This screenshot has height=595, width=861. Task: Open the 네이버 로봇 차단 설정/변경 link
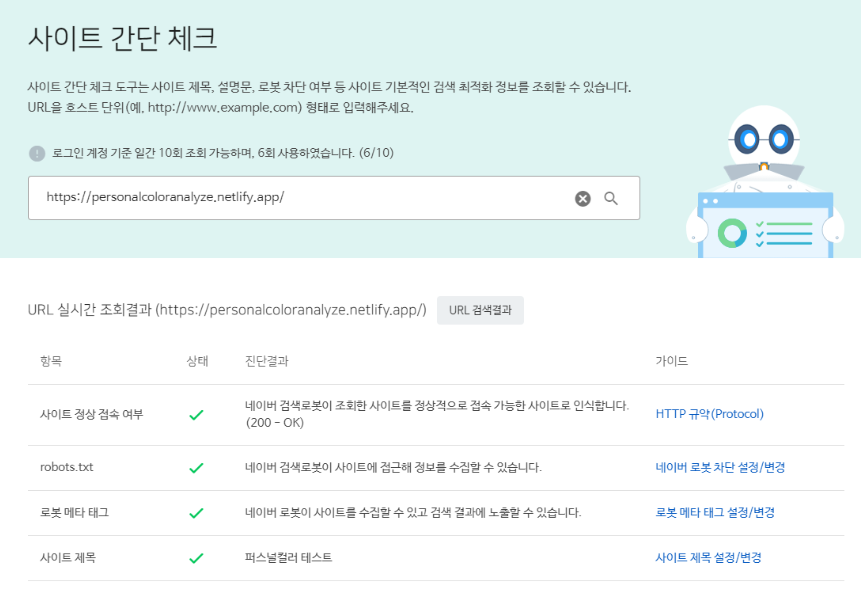click(x=720, y=467)
